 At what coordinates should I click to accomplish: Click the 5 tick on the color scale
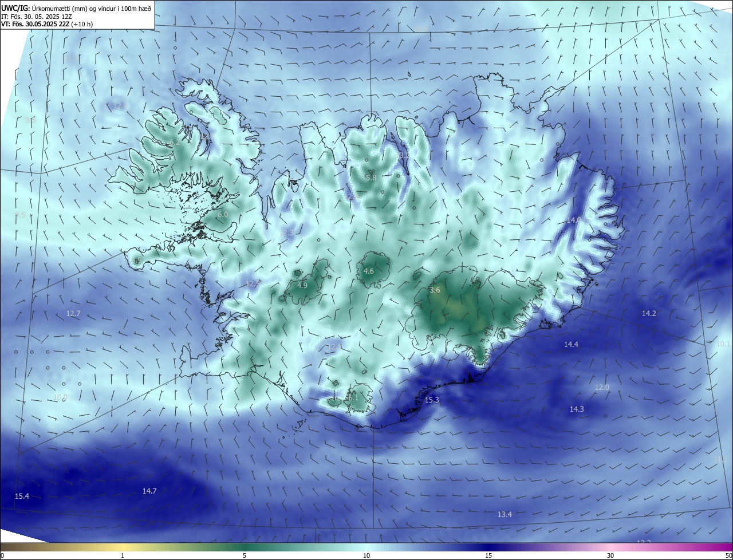pos(245,555)
